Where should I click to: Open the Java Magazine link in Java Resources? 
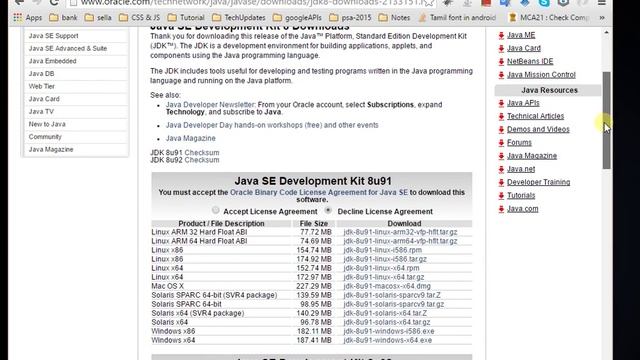click(532, 156)
